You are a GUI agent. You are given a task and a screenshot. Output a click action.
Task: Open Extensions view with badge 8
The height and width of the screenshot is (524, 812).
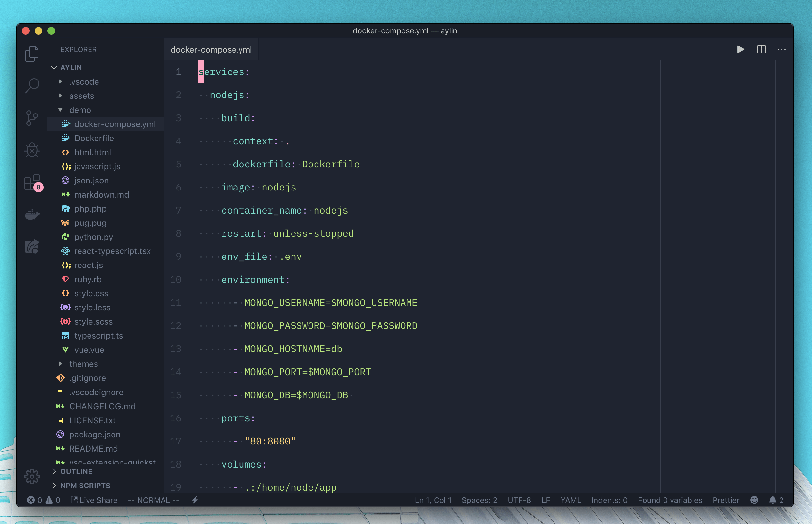pos(33,183)
